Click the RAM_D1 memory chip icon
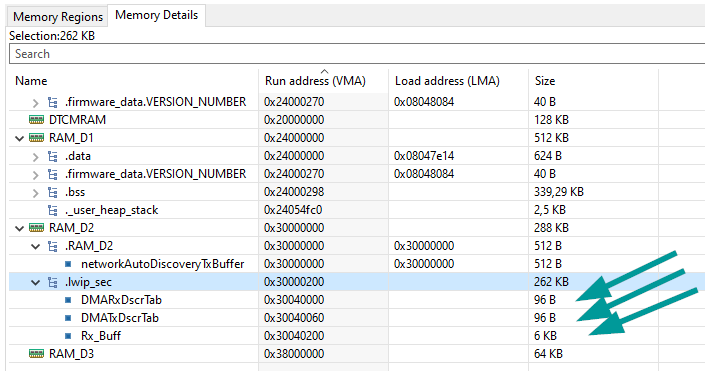The width and height of the screenshot is (705, 371). coord(36,138)
